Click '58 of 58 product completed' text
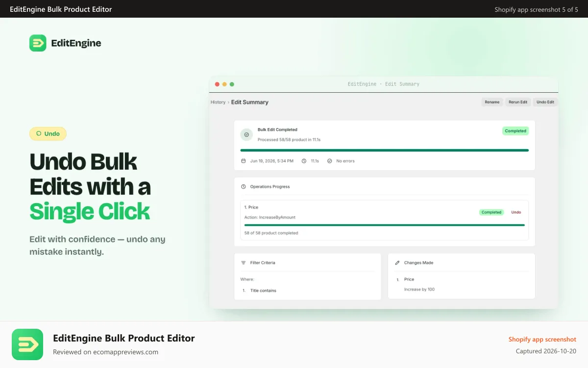 tap(271, 233)
